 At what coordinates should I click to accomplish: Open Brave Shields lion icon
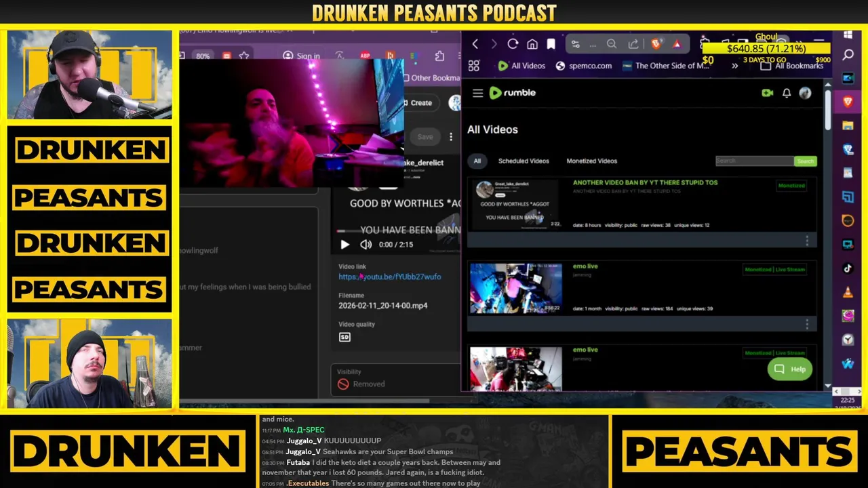(656, 44)
